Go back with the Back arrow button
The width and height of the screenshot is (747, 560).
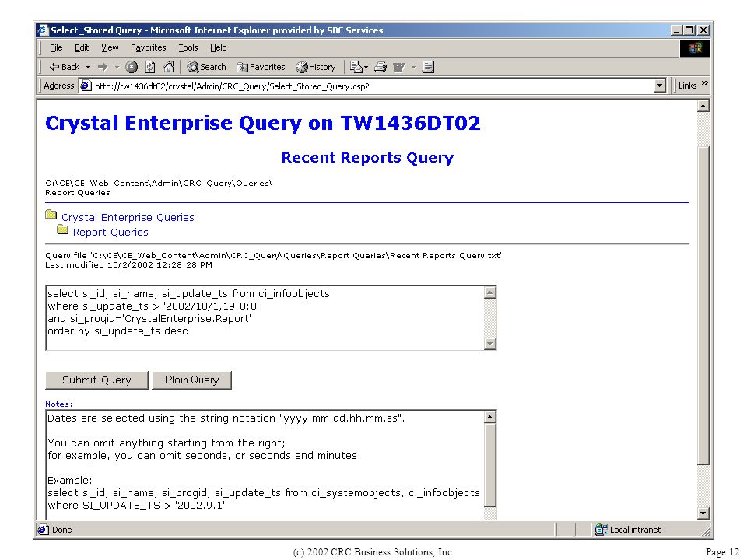click(x=64, y=67)
